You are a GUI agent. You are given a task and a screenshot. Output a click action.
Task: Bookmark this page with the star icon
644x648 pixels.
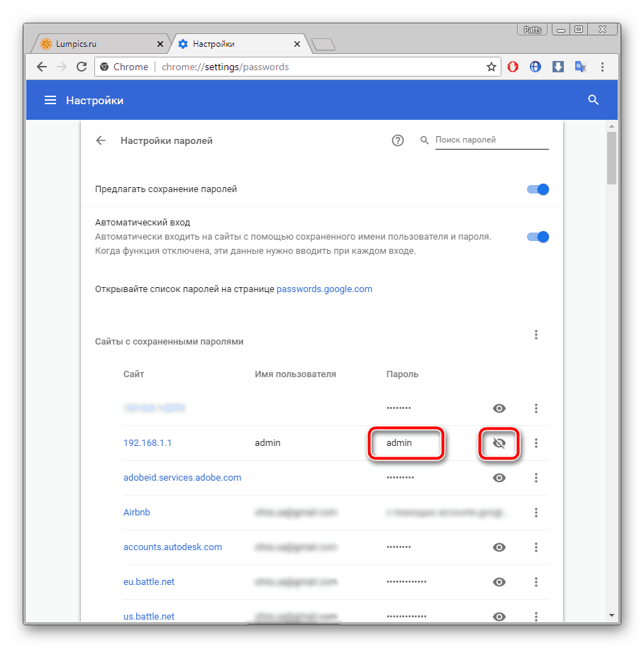tap(491, 67)
